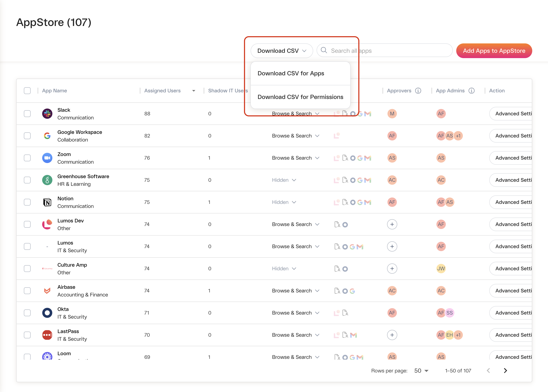Click the Culture Amp logo icon

pyautogui.click(x=47, y=269)
